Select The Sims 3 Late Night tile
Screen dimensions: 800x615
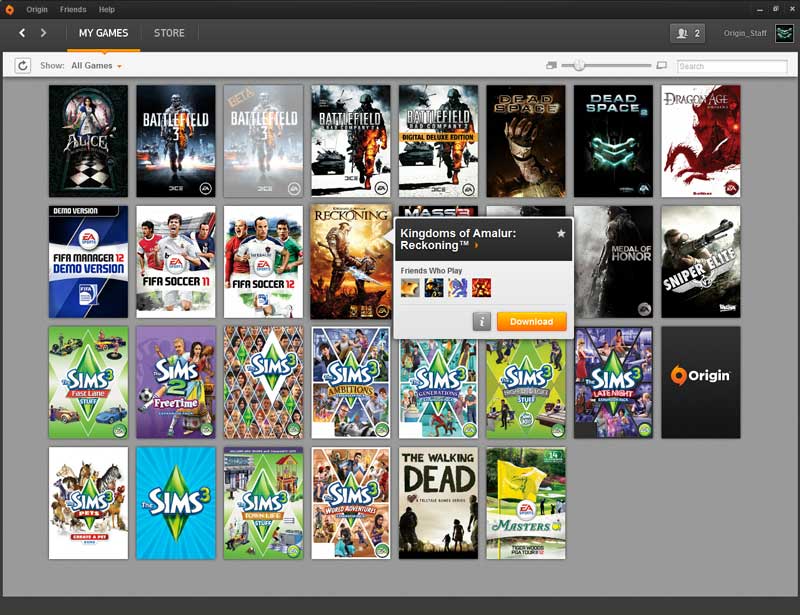pos(613,383)
